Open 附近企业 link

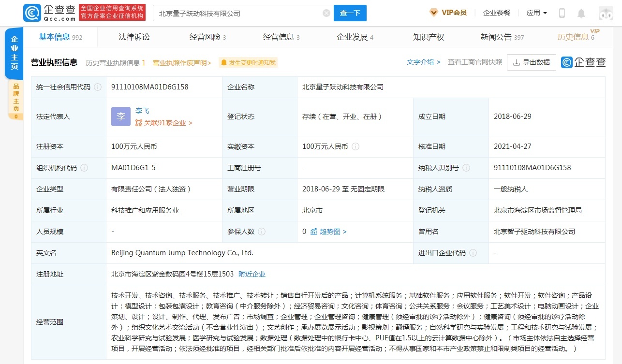point(252,274)
